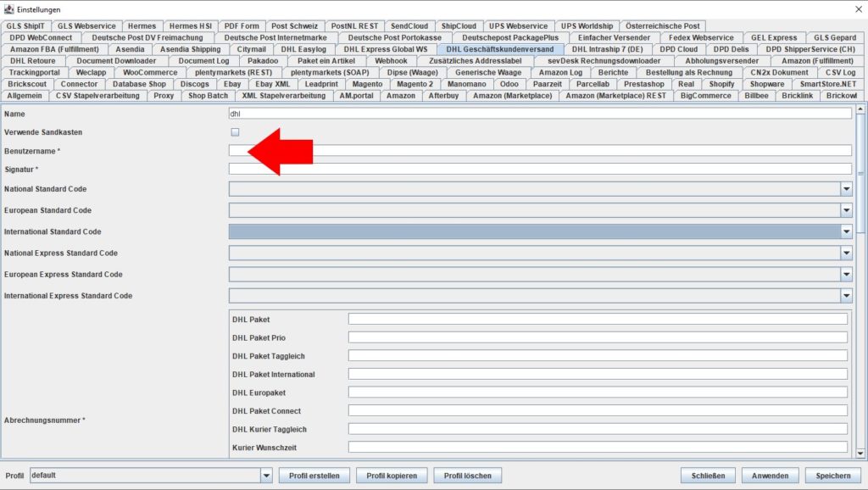Click the Speichern button

(x=832, y=476)
